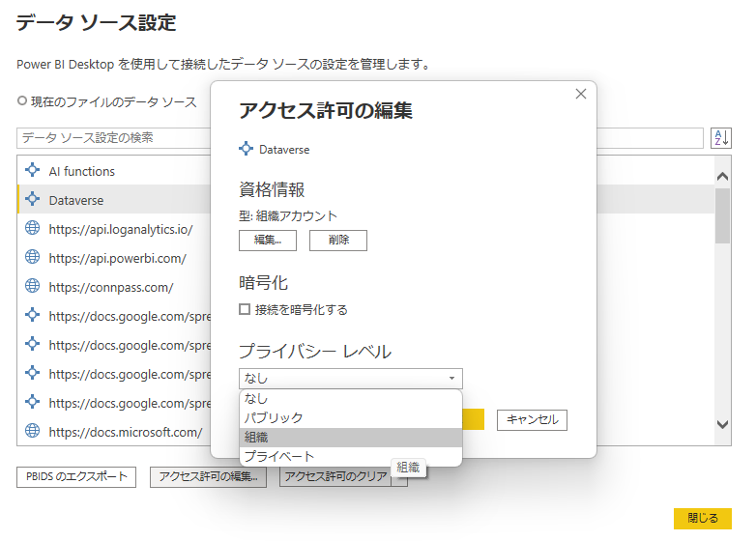Click globe icon beside api.powerbi.com
Viewport: 756px width, 541px height.
point(32,258)
